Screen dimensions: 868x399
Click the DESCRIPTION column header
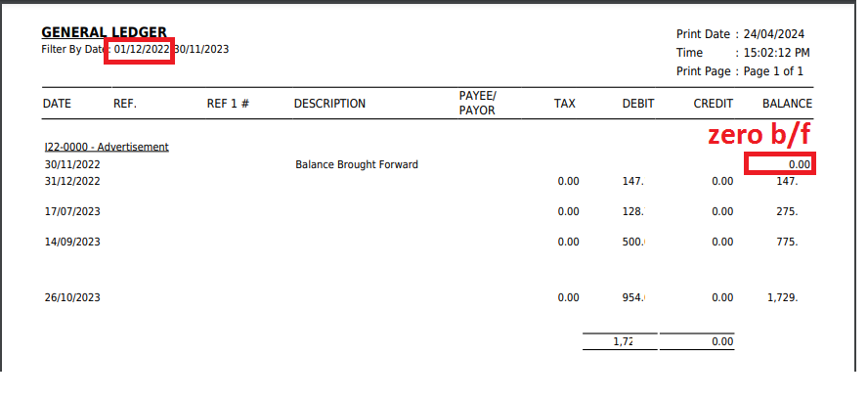pyautogui.click(x=329, y=104)
